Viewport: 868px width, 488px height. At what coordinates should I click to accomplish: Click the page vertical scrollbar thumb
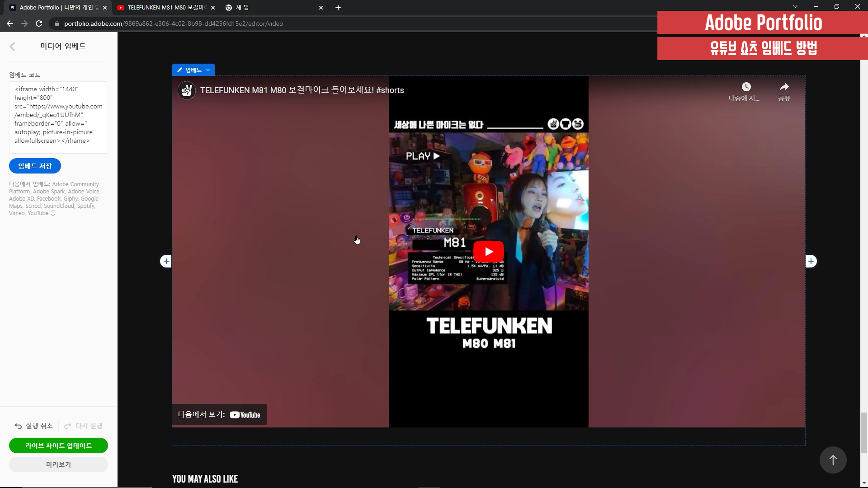point(864,432)
